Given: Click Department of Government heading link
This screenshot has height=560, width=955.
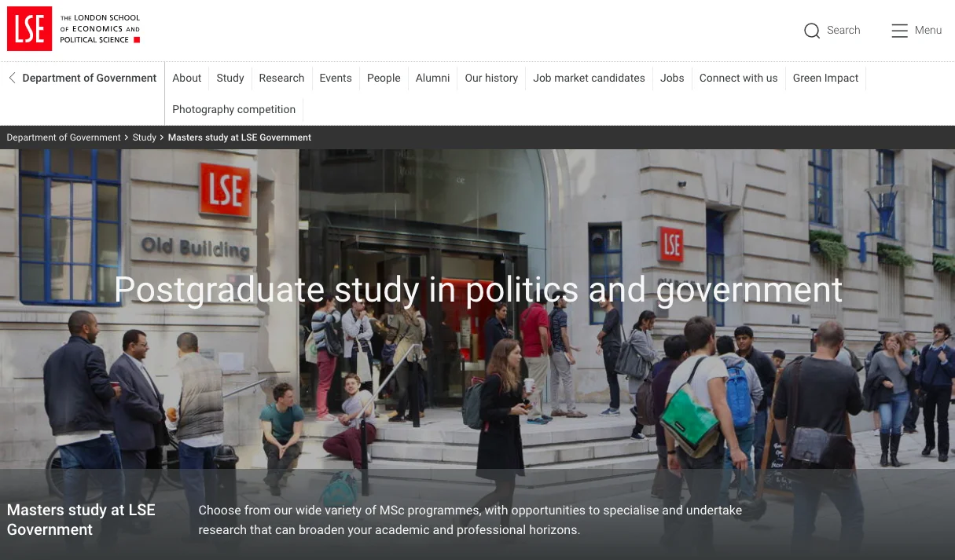Looking at the screenshot, I should tap(90, 78).
